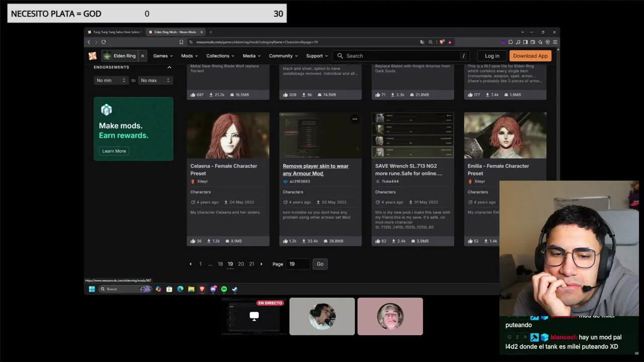Image resolution: width=644 pixels, height=362 pixels.
Task: Go to page 1 of results
Action: pyautogui.click(x=200, y=264)
